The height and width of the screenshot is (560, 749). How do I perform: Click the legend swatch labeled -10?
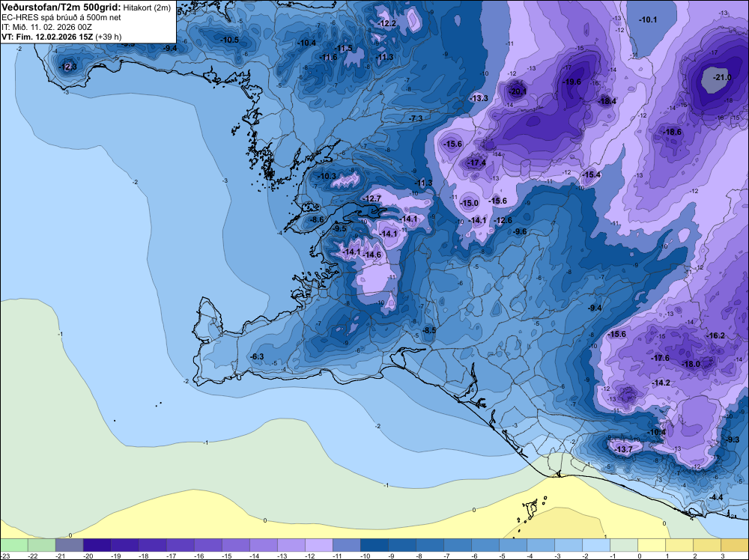pos(374,545)
